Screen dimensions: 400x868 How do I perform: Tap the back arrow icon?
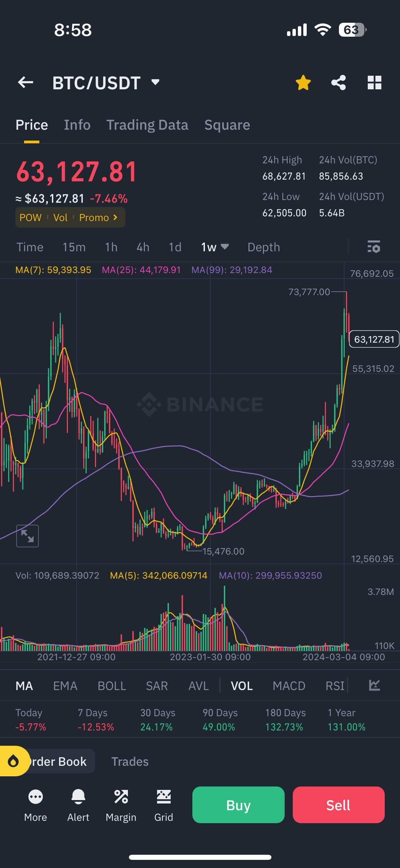[25, 83]
